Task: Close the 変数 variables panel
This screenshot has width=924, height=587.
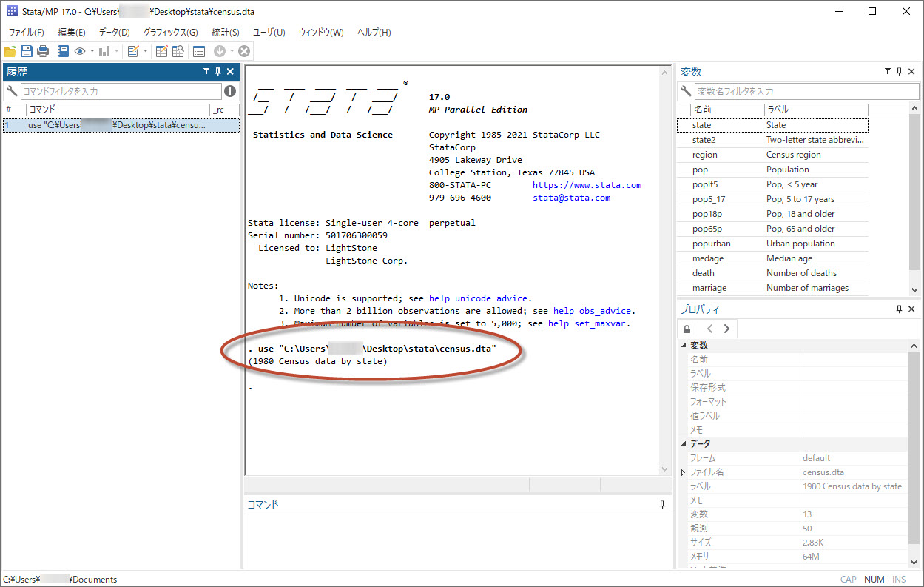Action: tap(911, 72)
